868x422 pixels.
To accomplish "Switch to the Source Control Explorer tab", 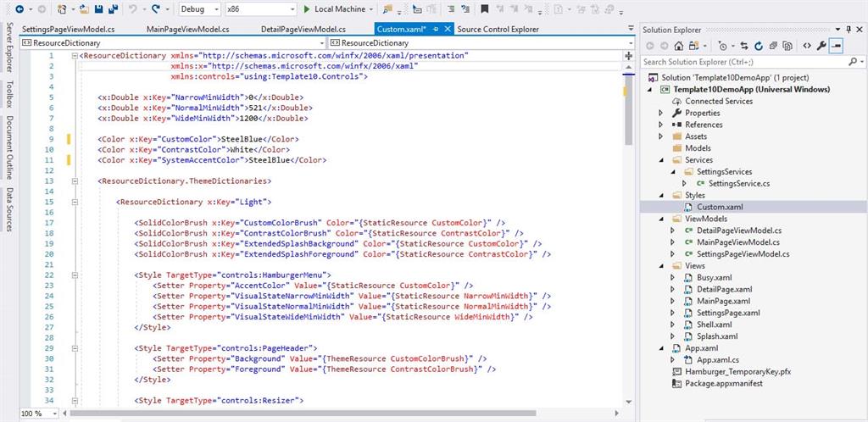I will [498, 30].
